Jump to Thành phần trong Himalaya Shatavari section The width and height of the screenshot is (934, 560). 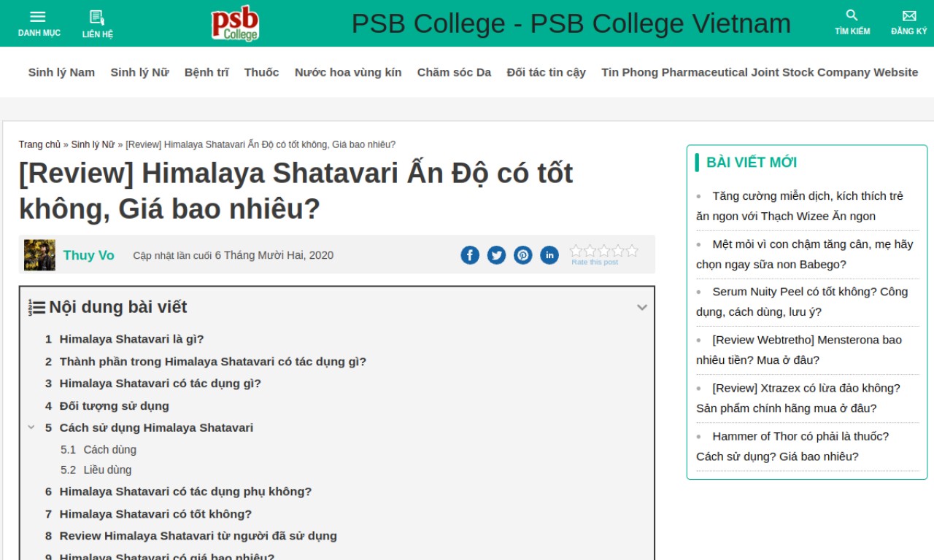pos(212,362)
